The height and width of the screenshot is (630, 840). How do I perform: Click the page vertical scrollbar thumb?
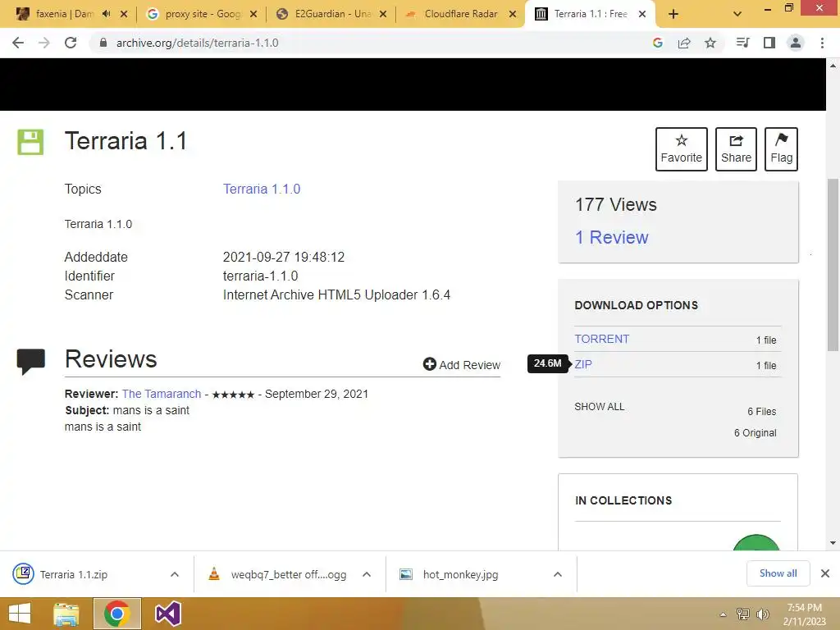[833, 265]
